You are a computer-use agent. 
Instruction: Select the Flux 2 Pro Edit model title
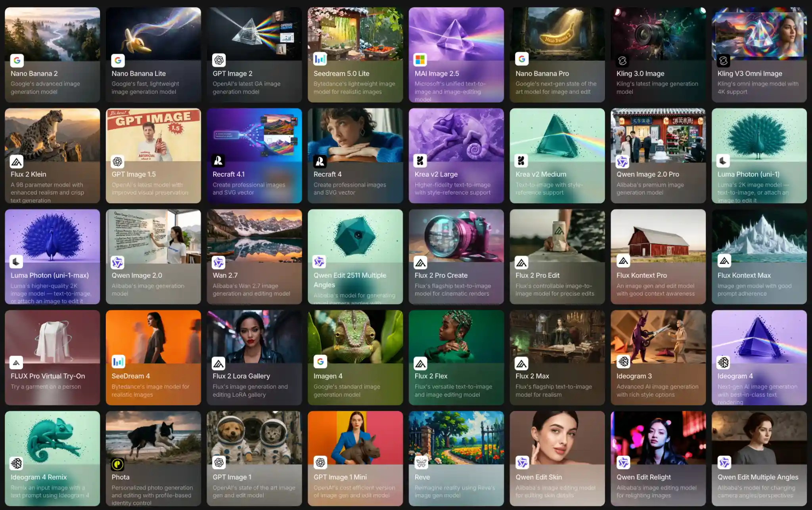click(x=537, y=275)
